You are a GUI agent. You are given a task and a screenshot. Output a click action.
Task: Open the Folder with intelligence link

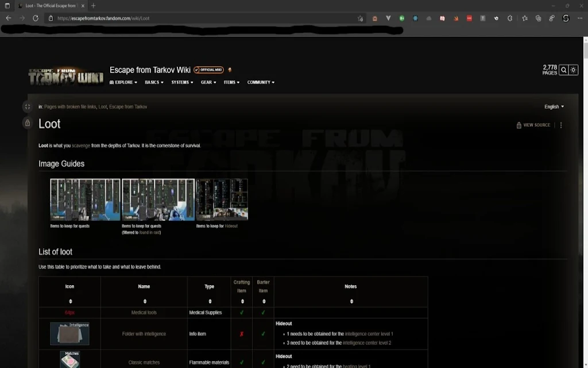144,334
